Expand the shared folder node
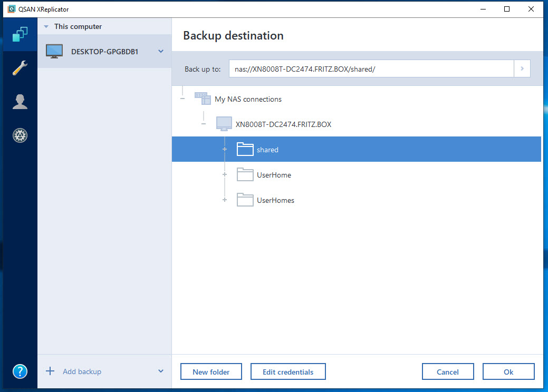Viewport: 548px width, 392px height. click(225, 150)
